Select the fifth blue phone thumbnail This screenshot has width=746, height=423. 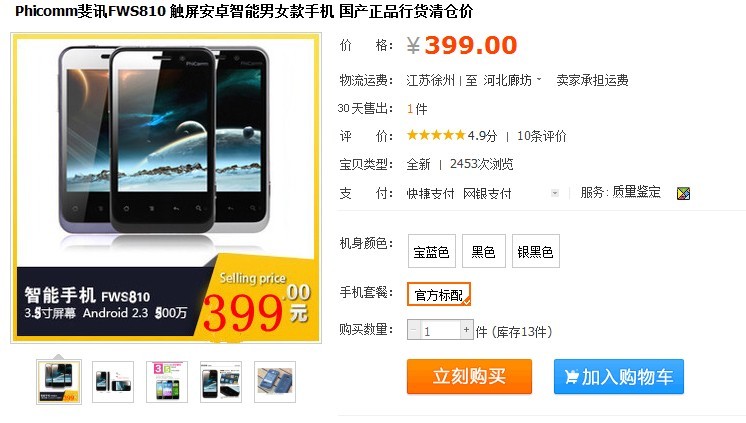275,382
